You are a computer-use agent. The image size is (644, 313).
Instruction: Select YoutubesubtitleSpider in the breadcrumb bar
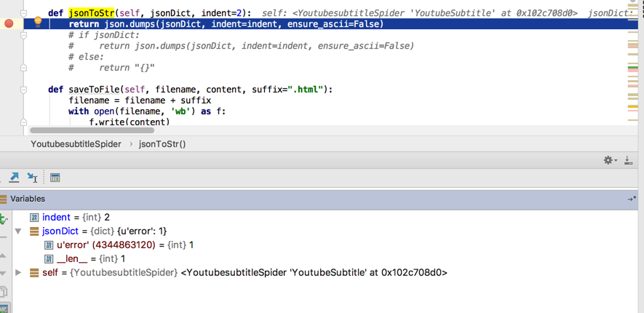[x=76, y=144]
